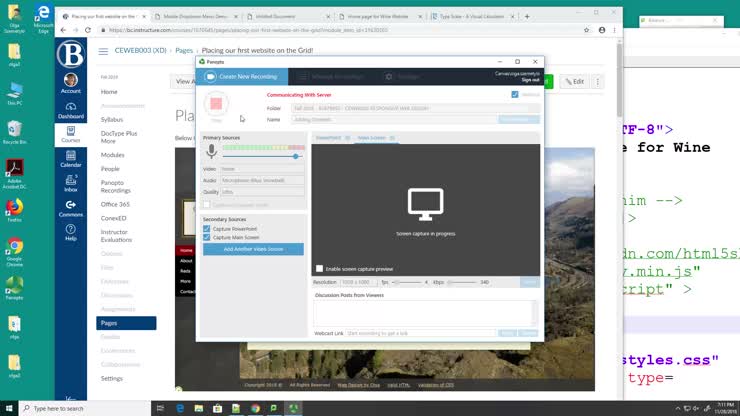
Task: Click the microphone icon in Primary Sources
Action: (211, 151)
